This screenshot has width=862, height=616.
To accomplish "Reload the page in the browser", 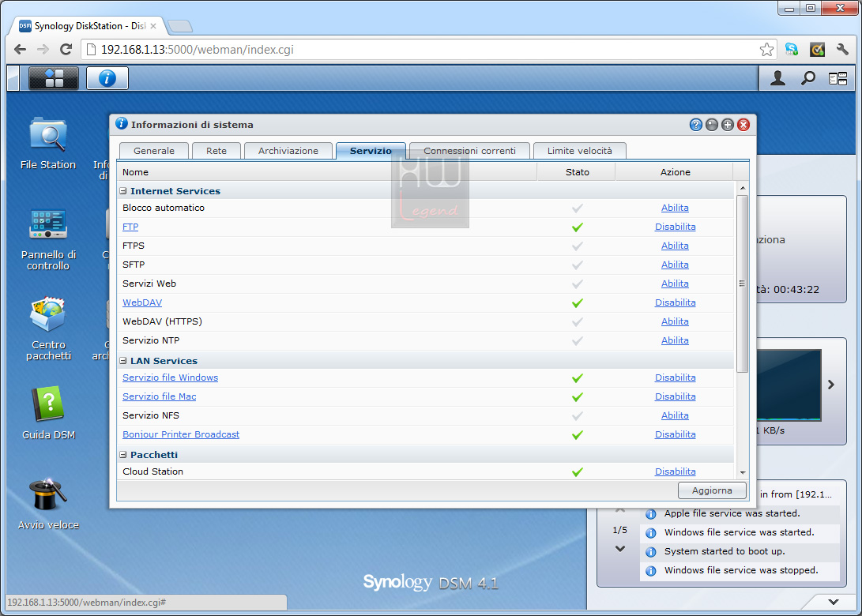I will click(66, 50).
